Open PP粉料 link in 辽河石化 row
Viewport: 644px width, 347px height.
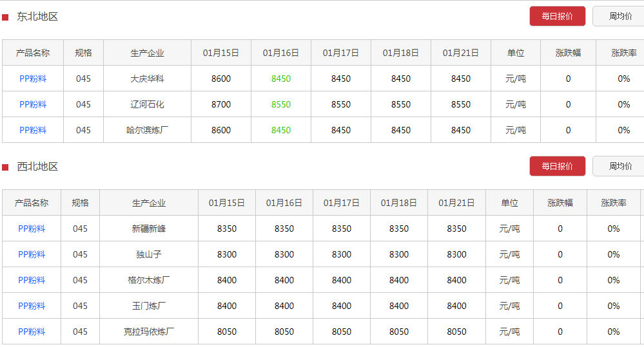(x=33, y=104)
